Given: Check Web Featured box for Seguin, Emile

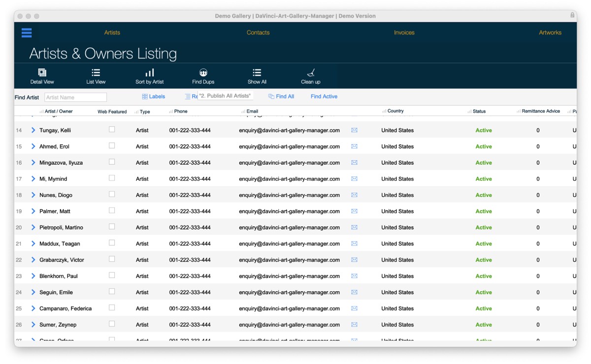Looking at the screenshot, I should [x=112, y=292].
